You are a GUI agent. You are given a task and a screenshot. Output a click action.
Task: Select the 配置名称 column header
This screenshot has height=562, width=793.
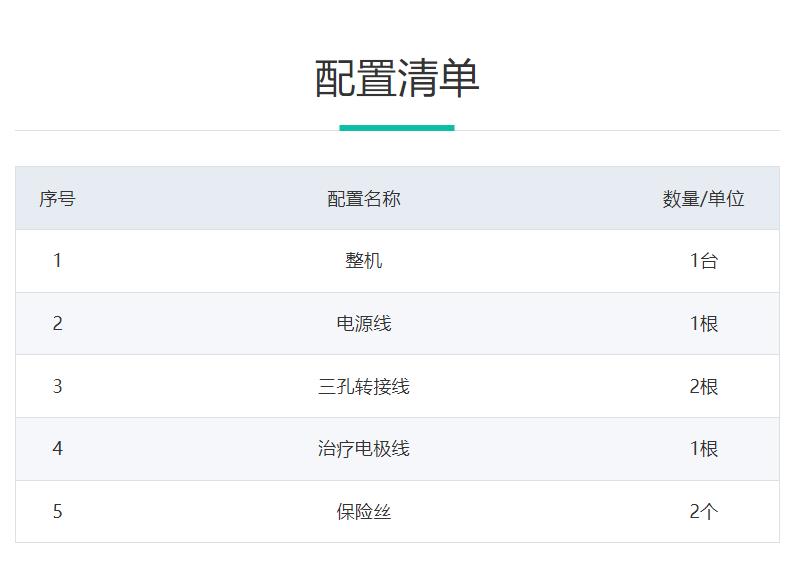click(364, 199)
